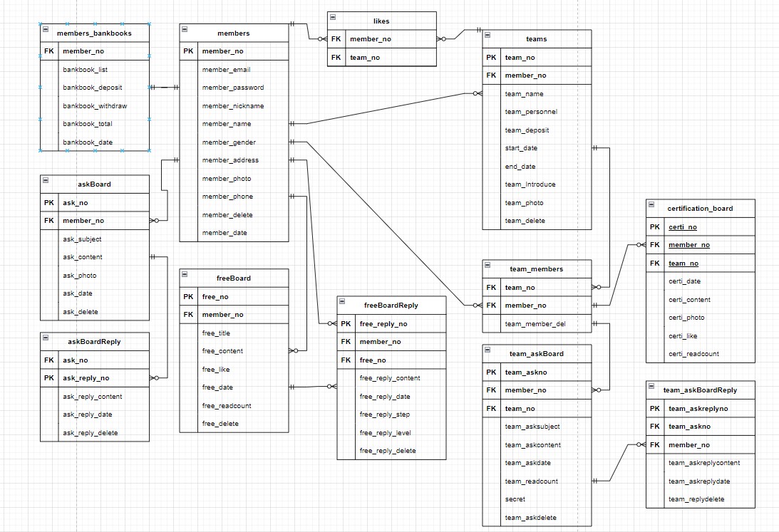Click the team_Introduce row
779x532 pixels.
(x=537, y=184)
